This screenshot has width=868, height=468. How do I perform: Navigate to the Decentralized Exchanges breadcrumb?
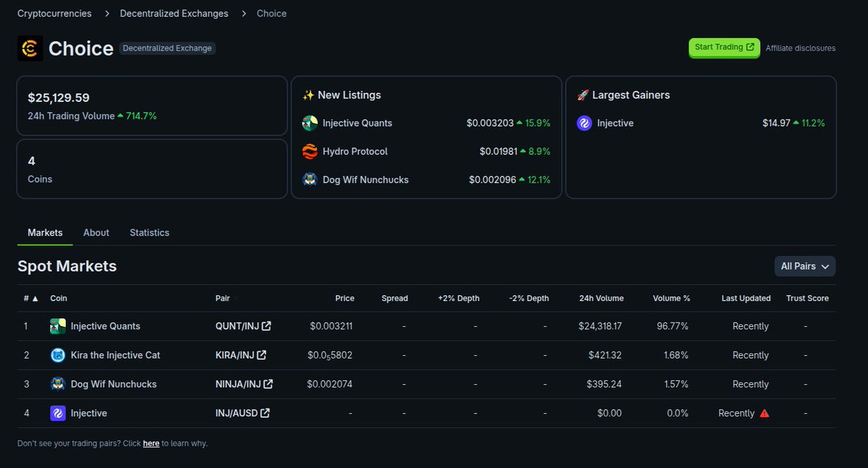pyautogui.click(x=174, y=13)
